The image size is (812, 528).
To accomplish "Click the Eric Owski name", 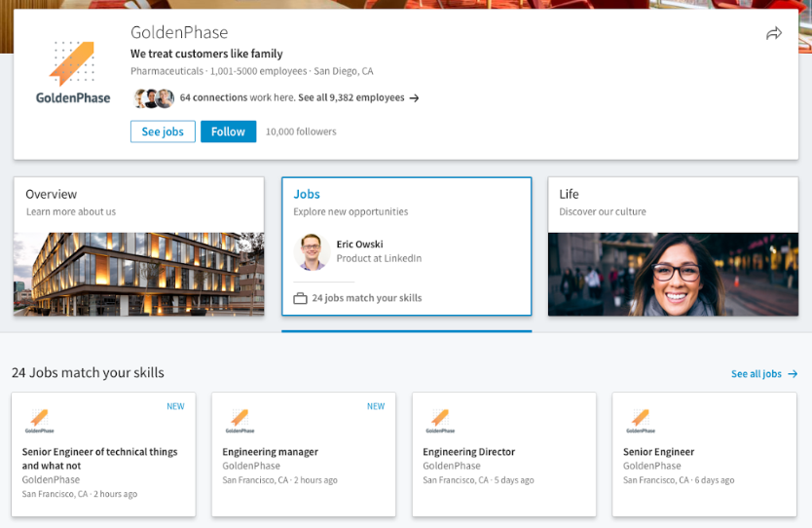I will click(360, 245).
